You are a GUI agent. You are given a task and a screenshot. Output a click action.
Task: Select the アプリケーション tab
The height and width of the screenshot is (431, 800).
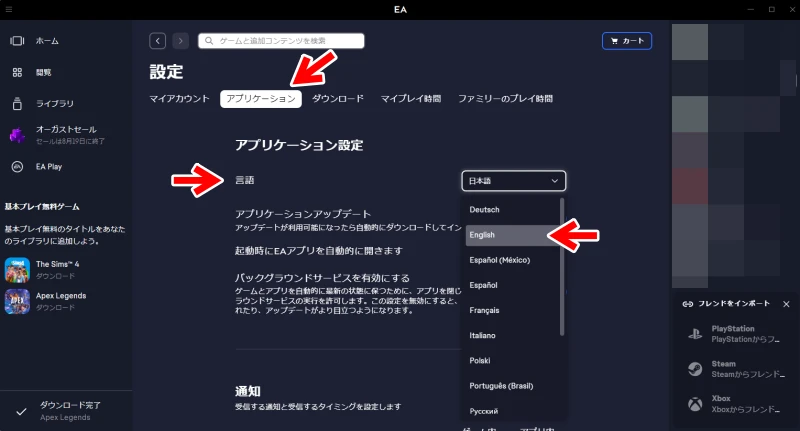pyautogui.click(x=261, y=99)
